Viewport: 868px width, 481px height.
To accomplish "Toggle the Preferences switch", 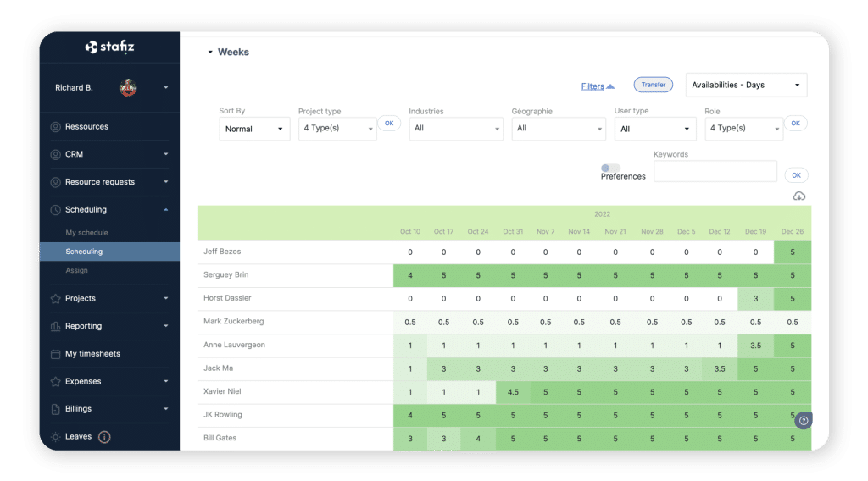I will [610, 168].
